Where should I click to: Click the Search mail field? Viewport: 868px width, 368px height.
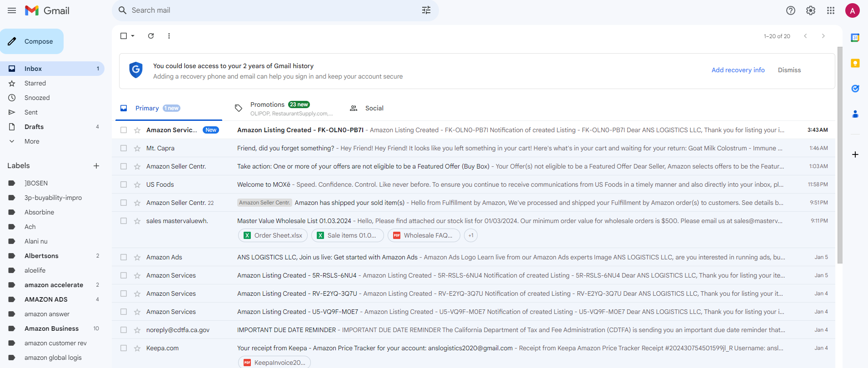[275, 10]
